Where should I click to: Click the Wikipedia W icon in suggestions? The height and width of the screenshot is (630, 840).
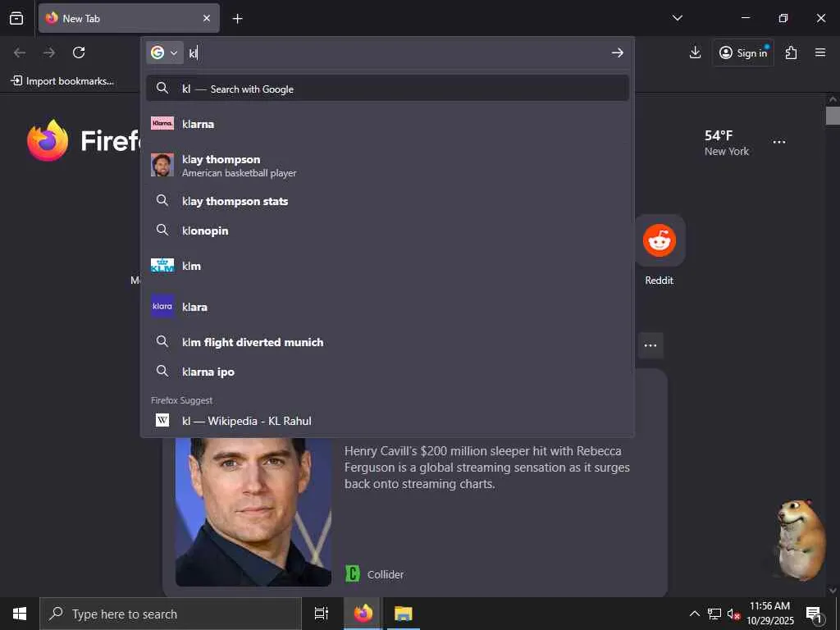[162, 420]
